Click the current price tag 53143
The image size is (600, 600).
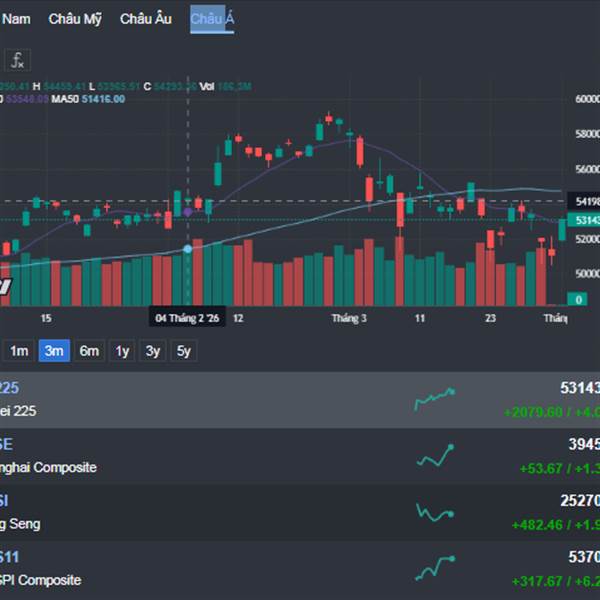coord(584,220)
